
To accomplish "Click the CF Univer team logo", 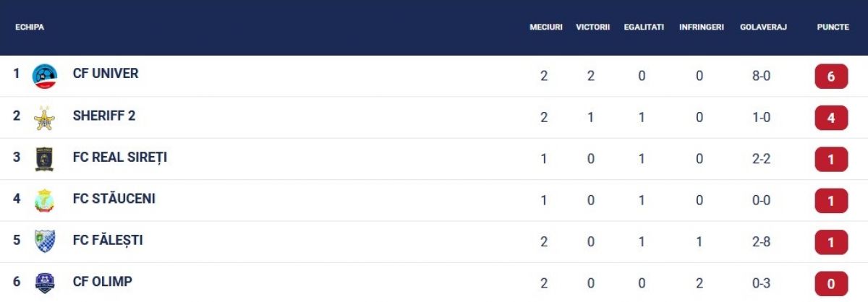I will click(45, 77).
